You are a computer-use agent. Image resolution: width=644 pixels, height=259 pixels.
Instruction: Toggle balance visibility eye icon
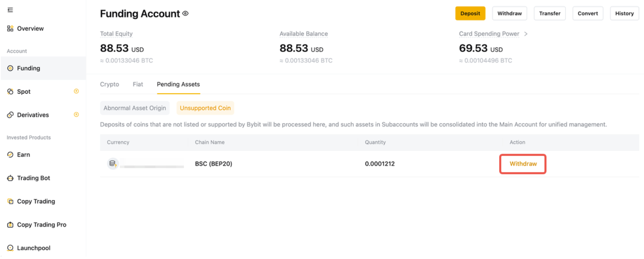[x=185, y=14]
